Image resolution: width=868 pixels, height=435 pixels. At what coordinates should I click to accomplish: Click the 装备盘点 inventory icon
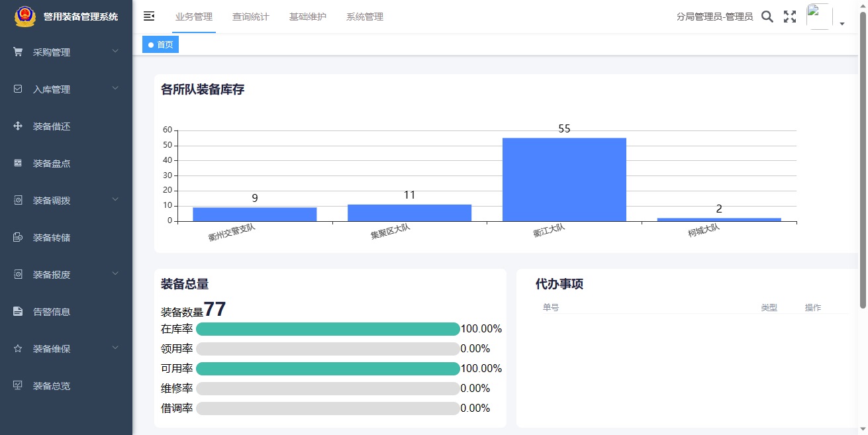(17, 163)
